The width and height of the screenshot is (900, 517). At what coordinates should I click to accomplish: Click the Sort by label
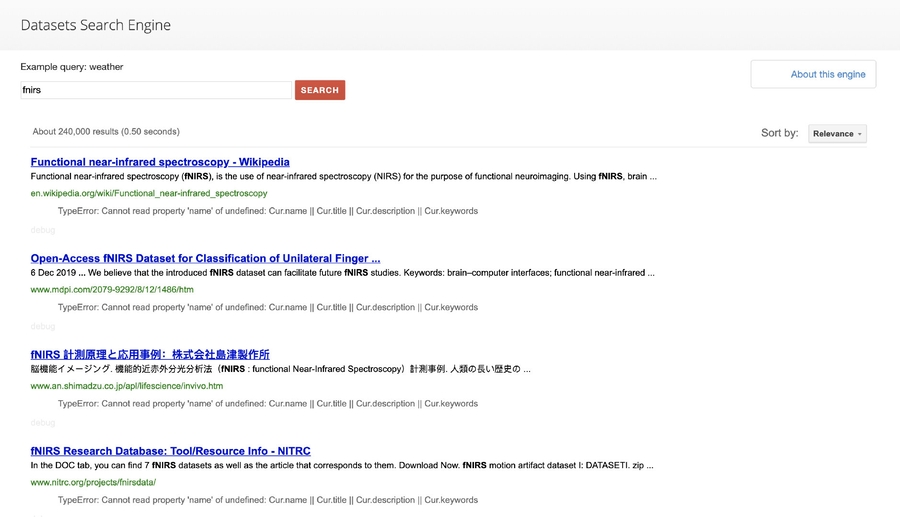780,133
